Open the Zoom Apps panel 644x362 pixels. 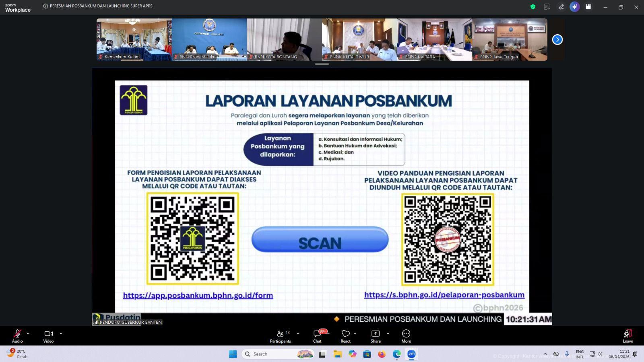(588, 7)
